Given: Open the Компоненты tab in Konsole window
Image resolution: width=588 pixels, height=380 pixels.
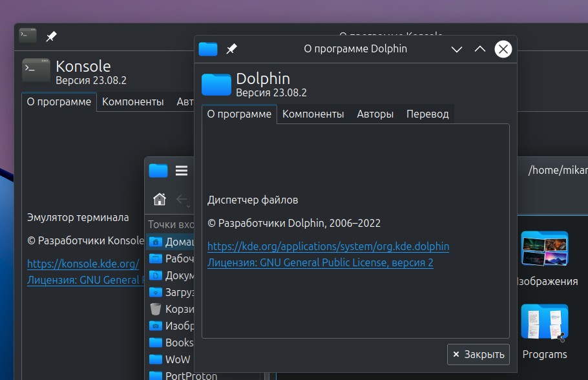Looking at the screenshot, I should [x=132, y=101].
